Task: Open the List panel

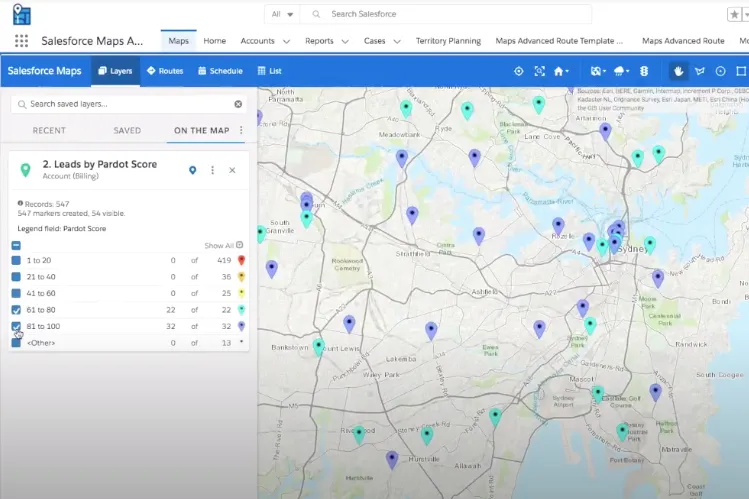Action: pyautogui.click(x=269, y=71)
